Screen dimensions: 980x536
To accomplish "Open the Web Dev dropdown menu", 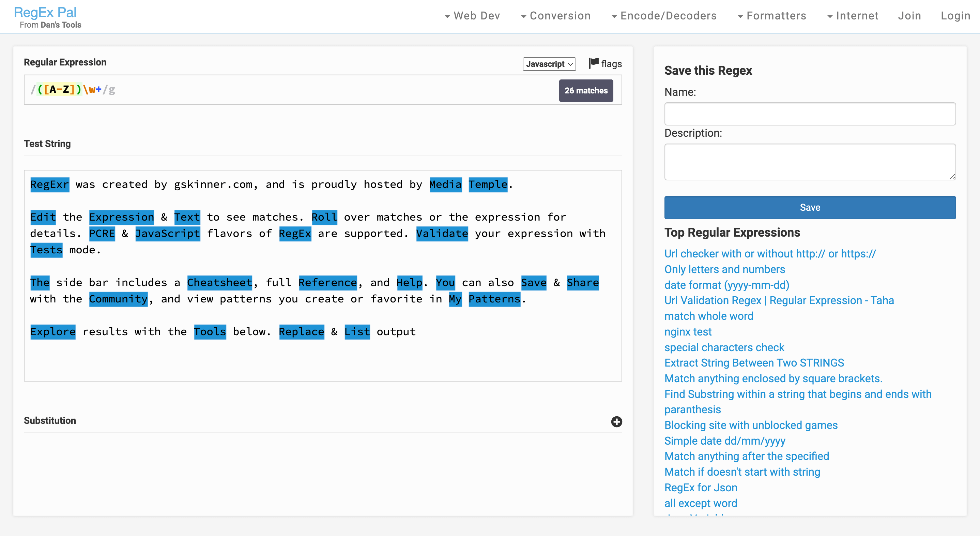I will [x=472, y=16].
